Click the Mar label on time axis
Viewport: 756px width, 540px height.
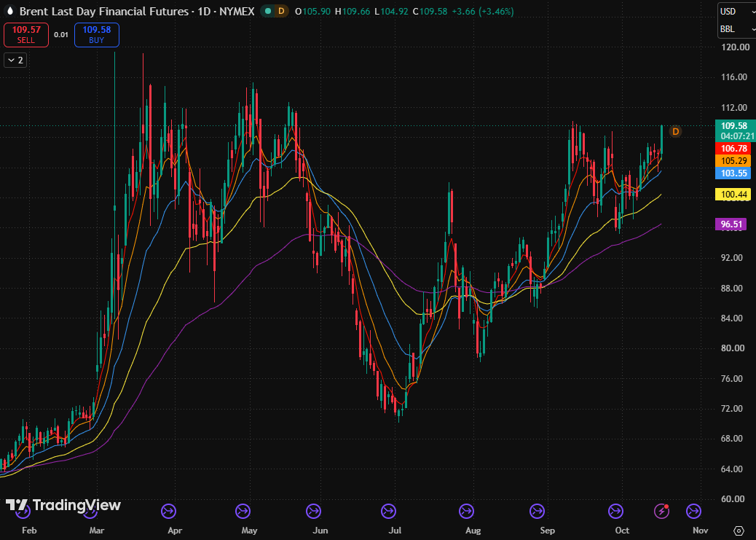(97, 531)
